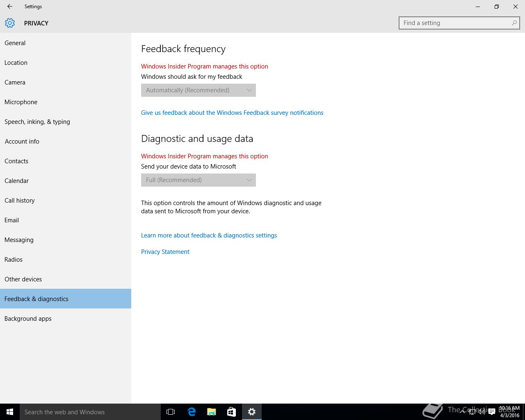
Task: Open Other devices settings
Action: 66,279
